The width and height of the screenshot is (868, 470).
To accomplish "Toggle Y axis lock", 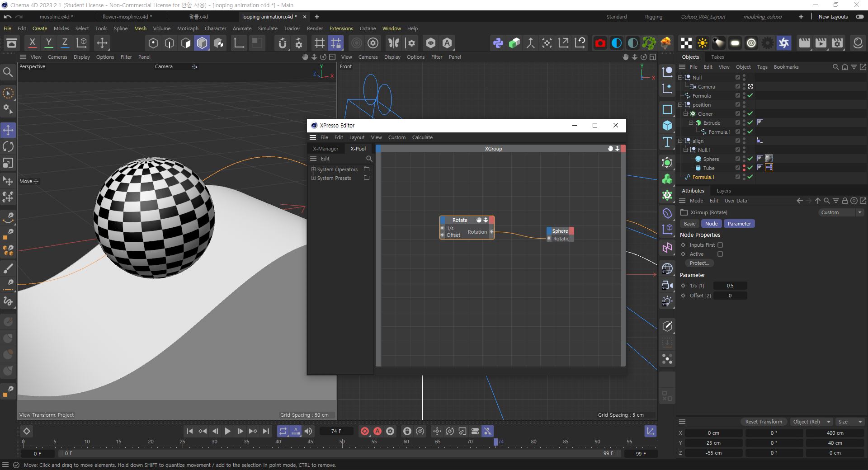I will tap(48, 43).
